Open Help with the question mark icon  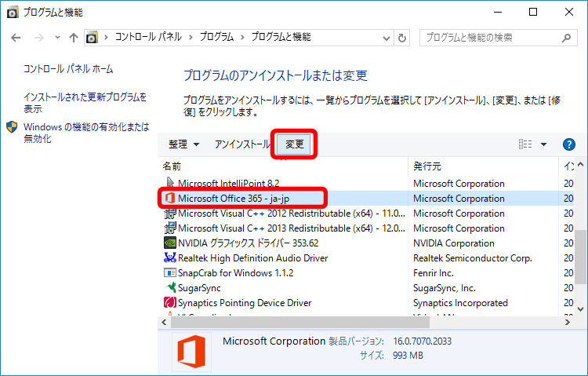pyautogui.click(x=569, y=144)
